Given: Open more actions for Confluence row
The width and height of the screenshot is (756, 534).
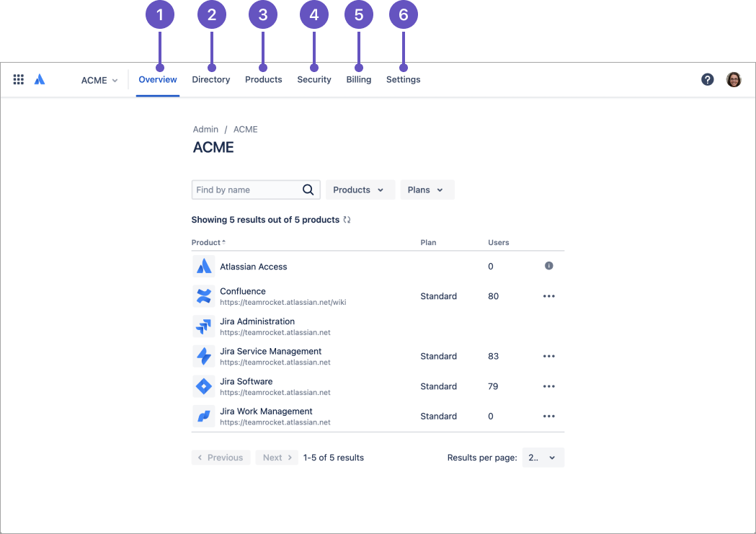Looking at the screenshot, I should point(548,296).
